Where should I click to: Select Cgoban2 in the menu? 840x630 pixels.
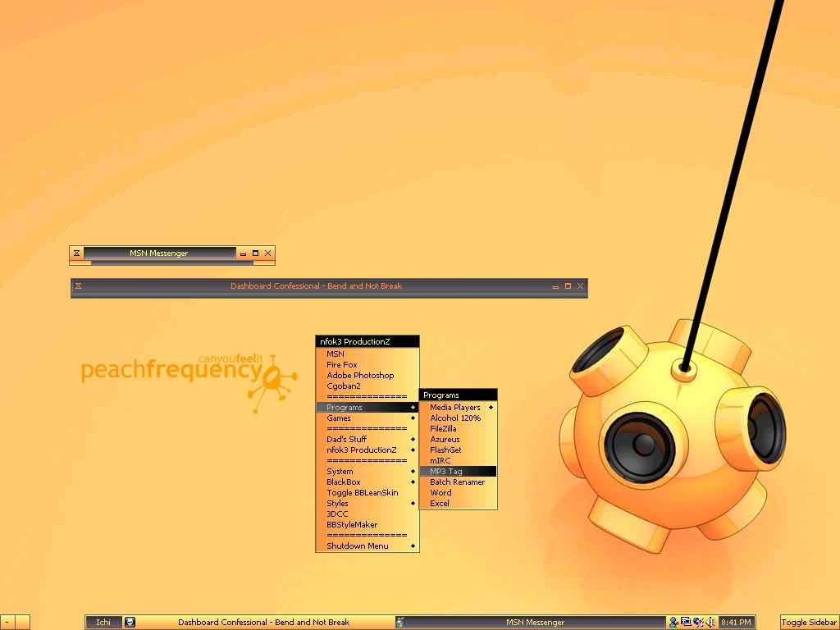click(367, 386)
